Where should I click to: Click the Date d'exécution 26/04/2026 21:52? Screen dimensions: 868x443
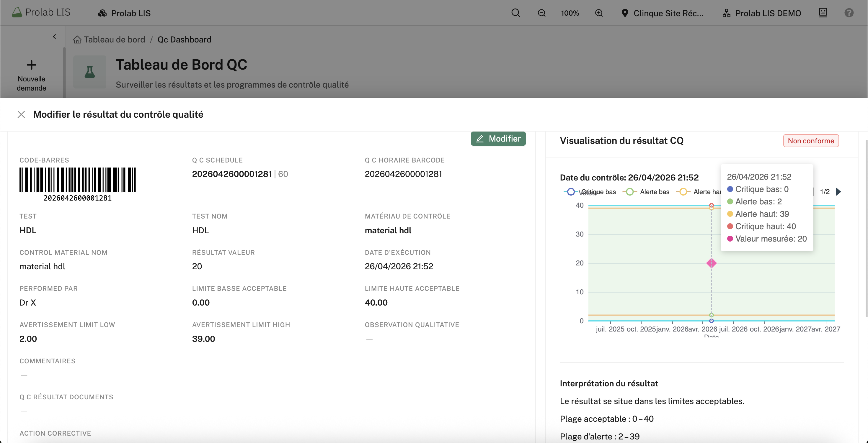[x=399, y=266]
